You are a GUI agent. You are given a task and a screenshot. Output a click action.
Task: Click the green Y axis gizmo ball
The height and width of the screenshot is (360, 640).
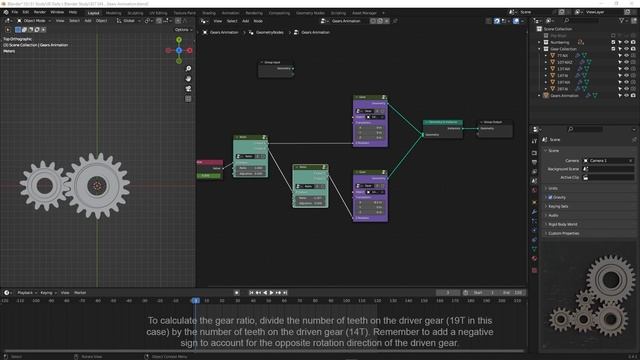click(179, 40)
